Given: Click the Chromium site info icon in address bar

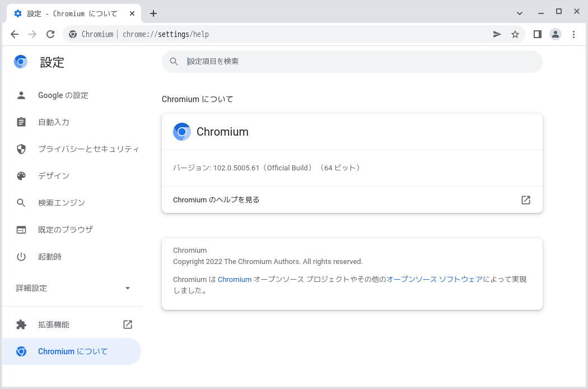Looking at the screenshot, I should click(x=73, y=34).
